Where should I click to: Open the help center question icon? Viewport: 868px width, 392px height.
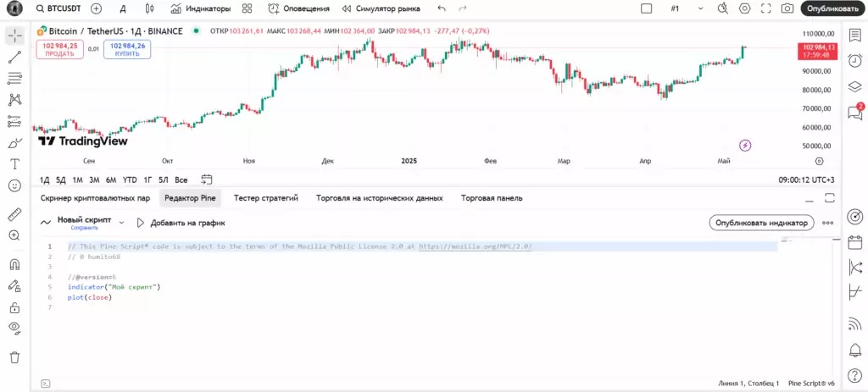click(x=854, y=376)
